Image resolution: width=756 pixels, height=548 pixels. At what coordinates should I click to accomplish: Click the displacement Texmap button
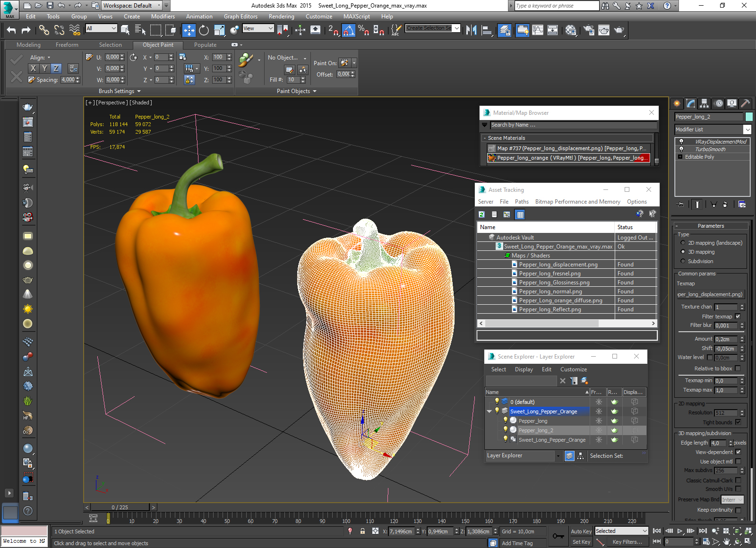click(710, 294)
